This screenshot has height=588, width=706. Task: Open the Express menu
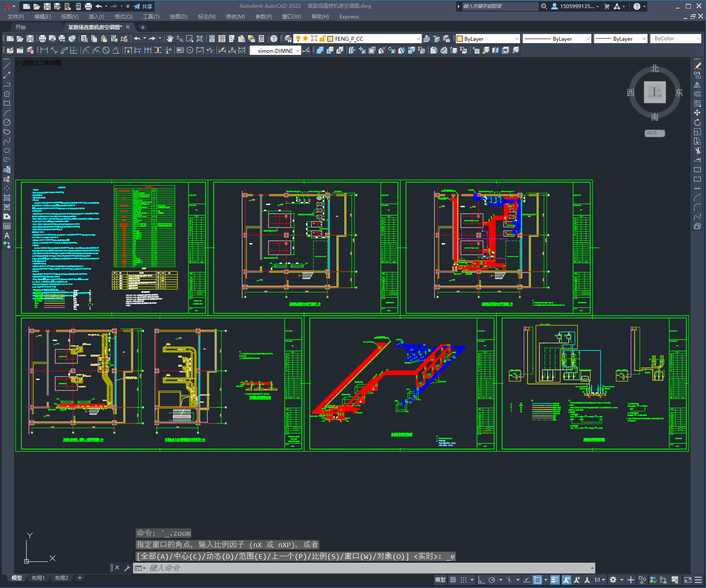click(349, 17)
